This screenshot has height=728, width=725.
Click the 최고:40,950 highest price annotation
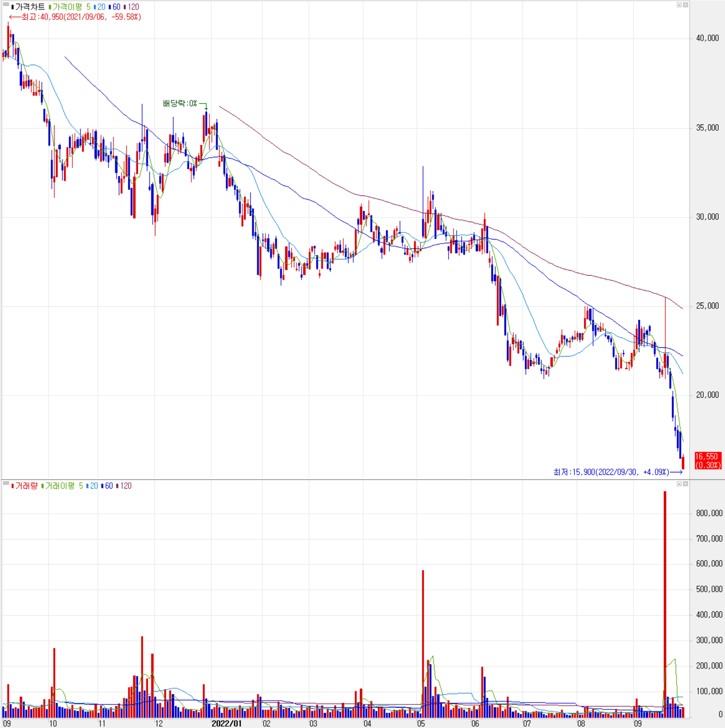[75, 17]
